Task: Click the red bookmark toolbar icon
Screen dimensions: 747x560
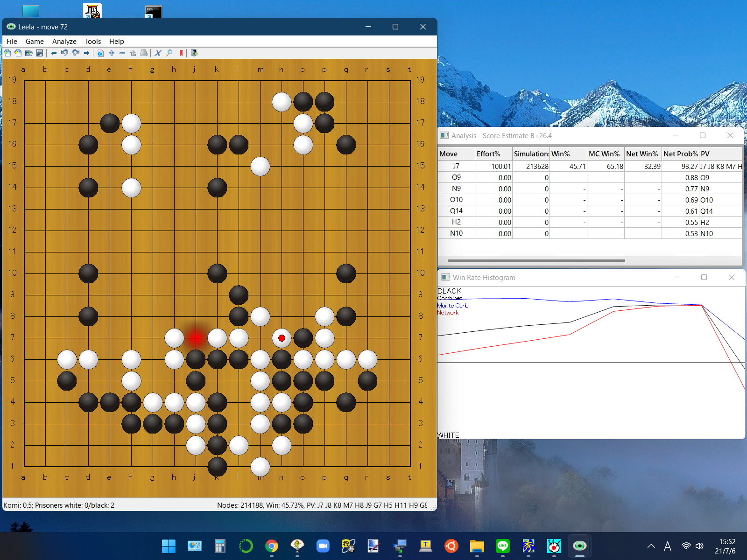Action: 181,53
